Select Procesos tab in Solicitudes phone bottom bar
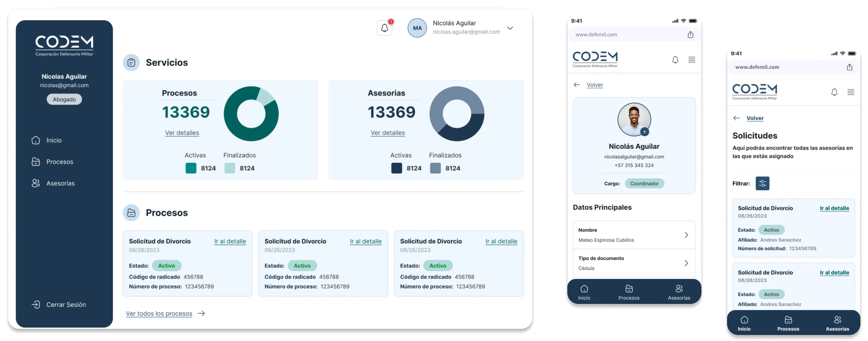Viewport: 868px width, 341px height. 788,323
